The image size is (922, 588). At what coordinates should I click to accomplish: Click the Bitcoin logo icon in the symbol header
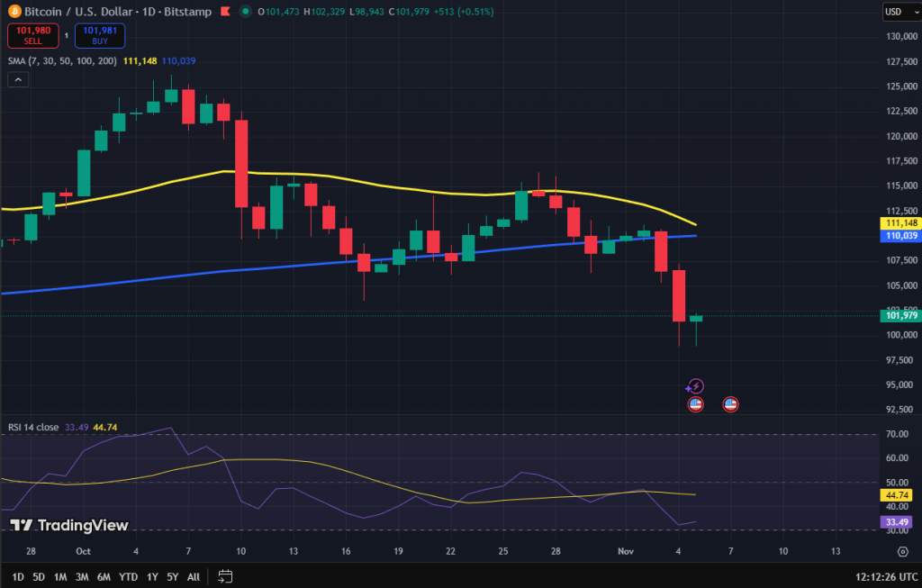(15, 12)
